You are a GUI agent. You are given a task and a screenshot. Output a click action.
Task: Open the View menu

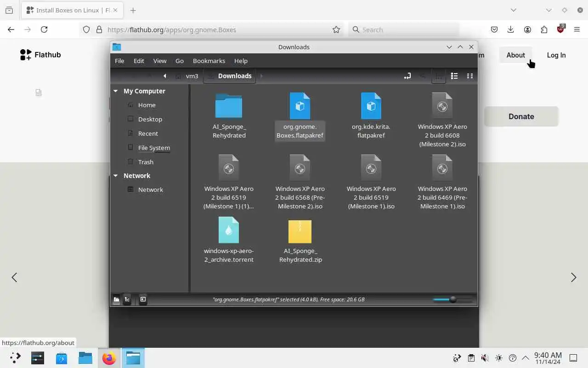[160, 61]
